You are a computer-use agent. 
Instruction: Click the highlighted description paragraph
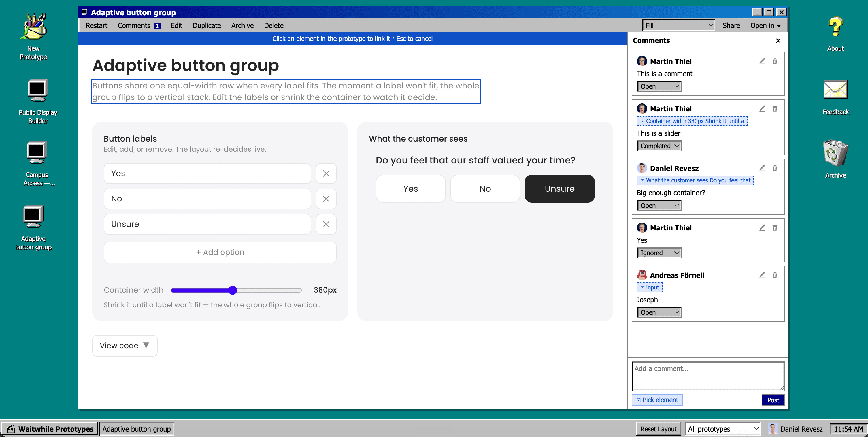click(x=285, y=92)
